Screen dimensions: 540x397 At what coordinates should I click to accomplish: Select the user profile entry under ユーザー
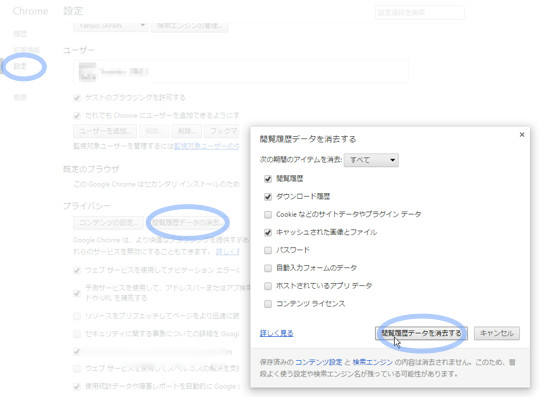point(241,72)
